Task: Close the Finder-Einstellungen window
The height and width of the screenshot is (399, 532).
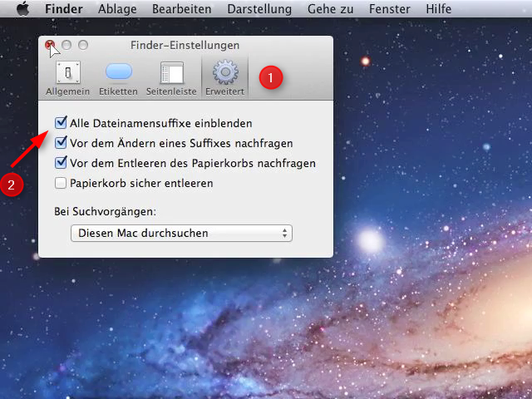Action: click(x=50, y=45)
